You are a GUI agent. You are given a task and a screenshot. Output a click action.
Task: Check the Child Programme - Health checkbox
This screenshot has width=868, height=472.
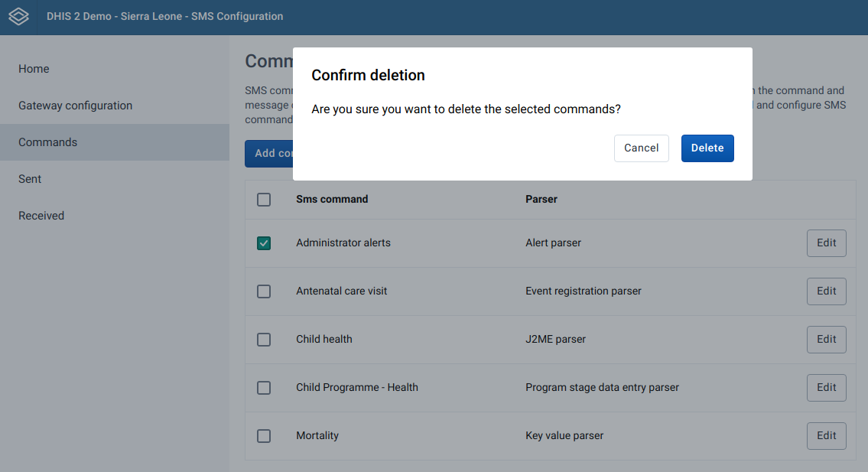coord(264,387)
